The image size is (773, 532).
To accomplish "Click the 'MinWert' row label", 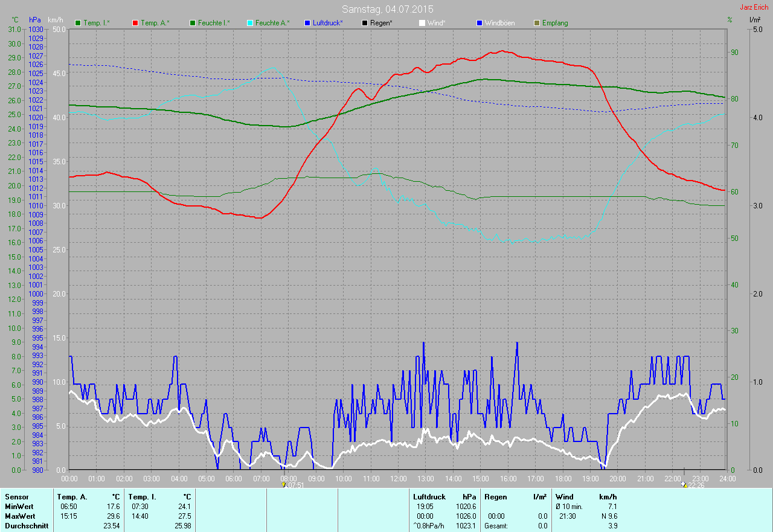I will pos(19,507).
